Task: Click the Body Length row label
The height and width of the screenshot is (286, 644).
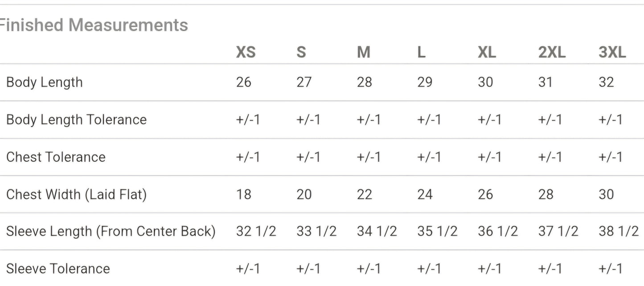Action: [45, 83]
